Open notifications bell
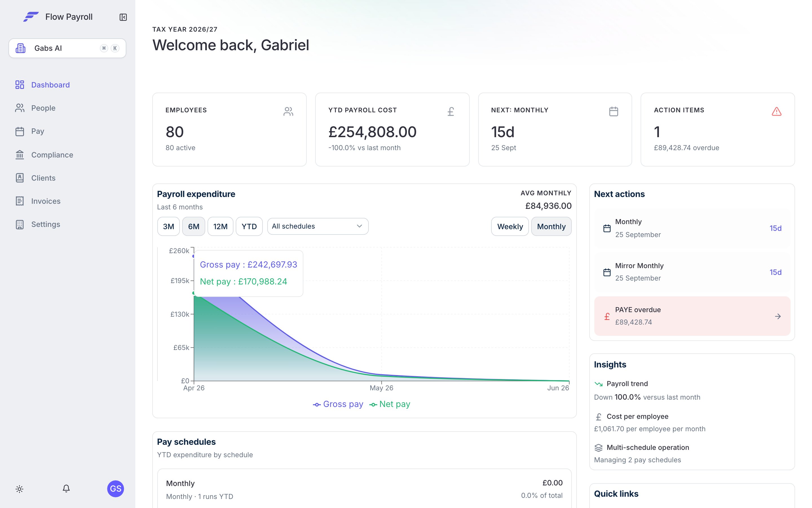Image resolution: width=812 pixels, height=508 pixels. [x=67, y=489]
